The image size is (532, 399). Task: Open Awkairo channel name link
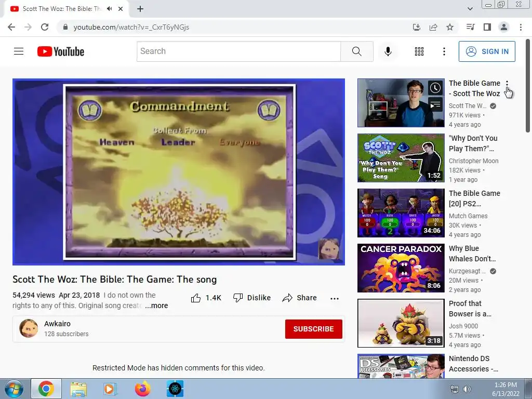pyautogui.click(x=57, y=324)
